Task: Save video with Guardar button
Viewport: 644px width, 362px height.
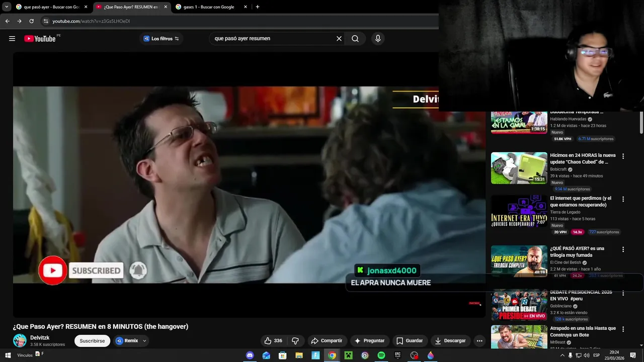Action: point(409,340)
